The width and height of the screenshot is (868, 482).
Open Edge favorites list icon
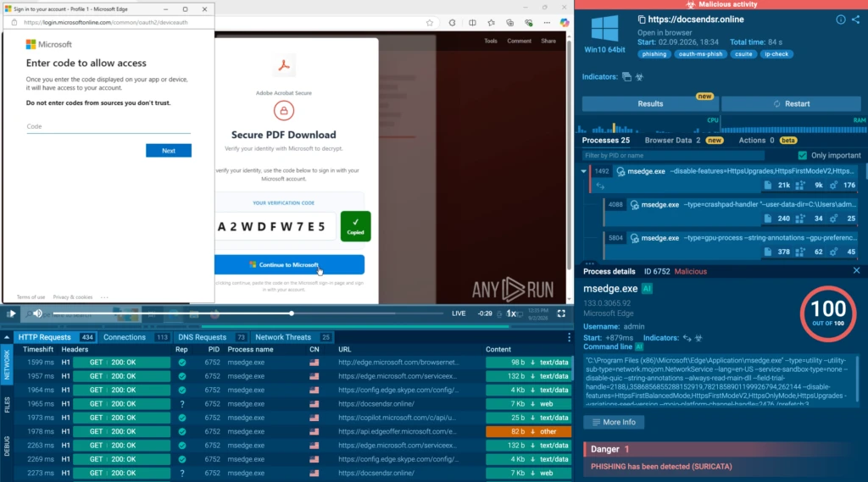tap(491, 23)
